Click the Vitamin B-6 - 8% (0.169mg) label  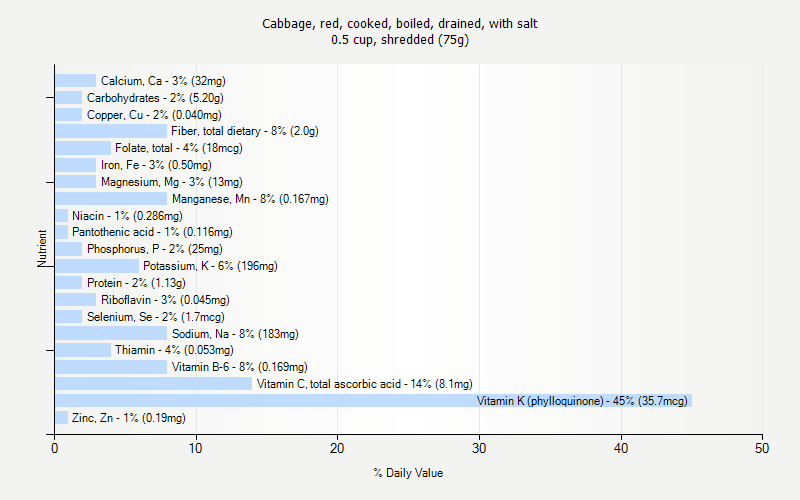click(x=240, y=367)
